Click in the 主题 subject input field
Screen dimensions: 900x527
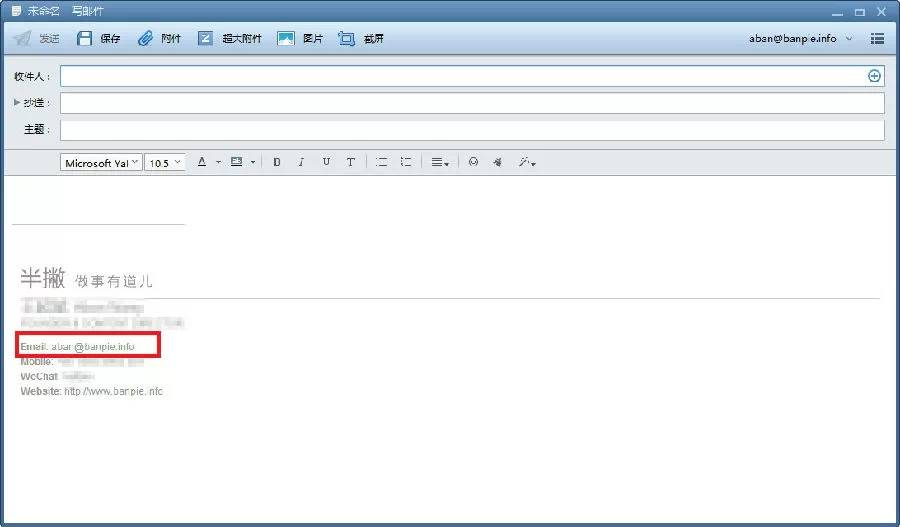(472, 130)
